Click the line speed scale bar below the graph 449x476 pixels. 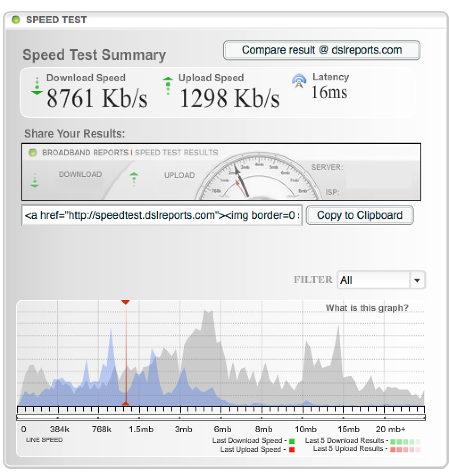coord(221,418)
